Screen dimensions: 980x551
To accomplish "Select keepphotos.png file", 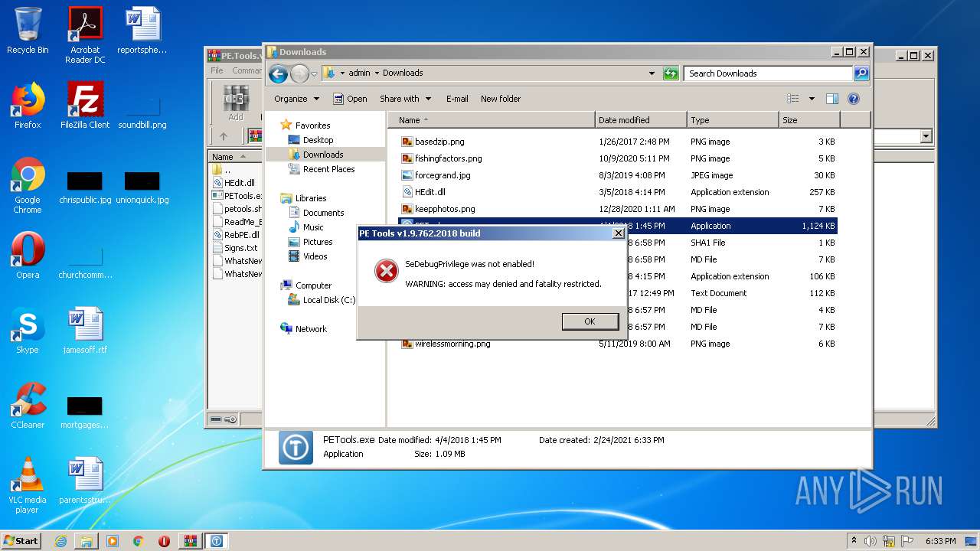I will point(445,209).
